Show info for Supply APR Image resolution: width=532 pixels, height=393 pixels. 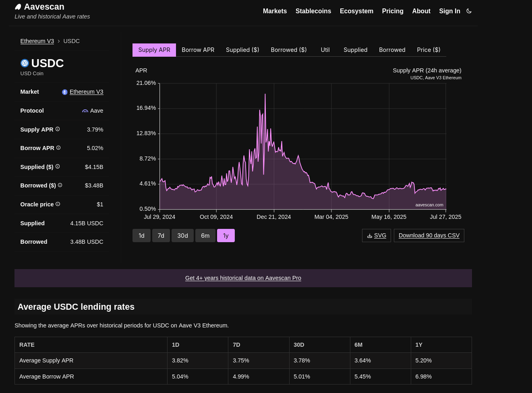[58, 129]
